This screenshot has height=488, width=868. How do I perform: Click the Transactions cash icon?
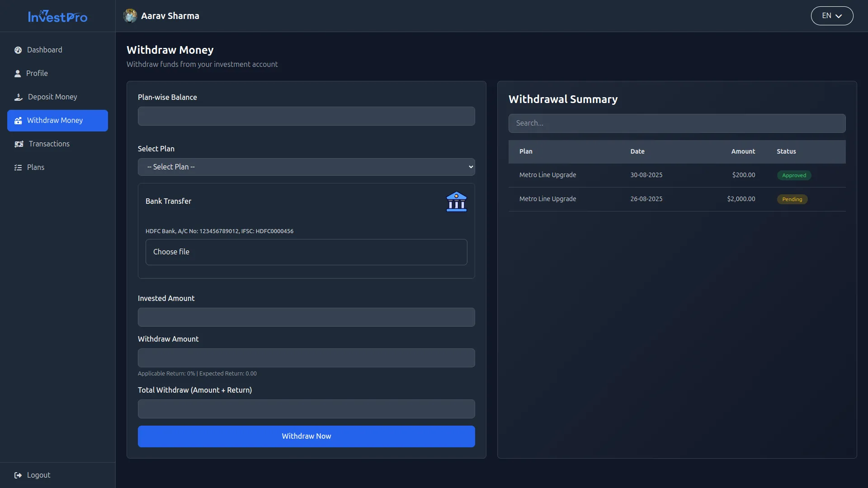pyautogui.click(x=19, y=144)
